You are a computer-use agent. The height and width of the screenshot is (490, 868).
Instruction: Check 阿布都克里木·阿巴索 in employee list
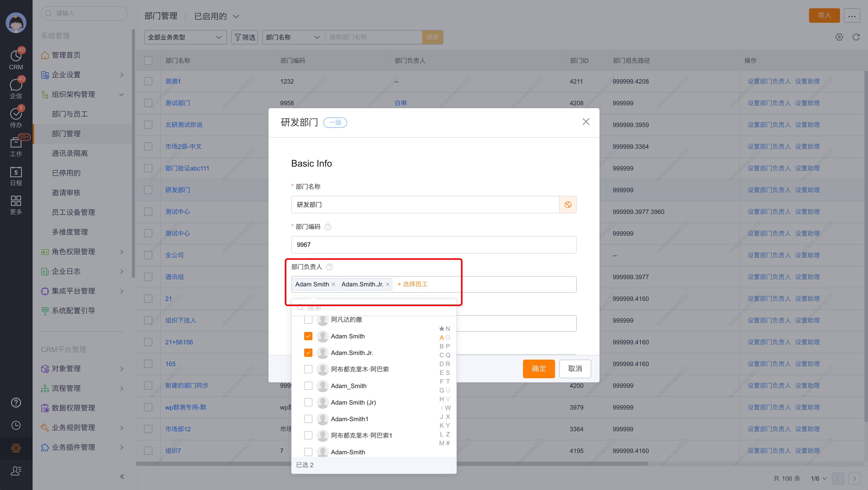[308, 369]
